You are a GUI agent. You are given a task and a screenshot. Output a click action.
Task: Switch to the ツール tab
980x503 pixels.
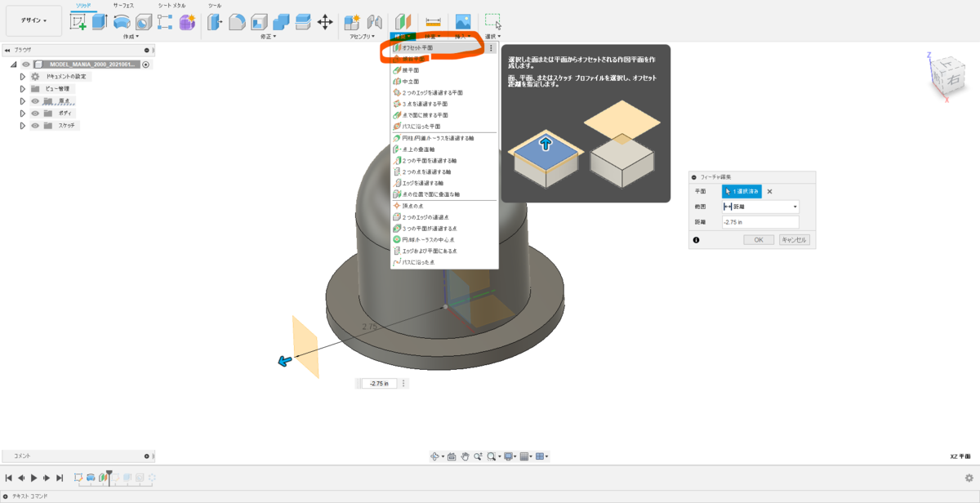coord(214,5)
